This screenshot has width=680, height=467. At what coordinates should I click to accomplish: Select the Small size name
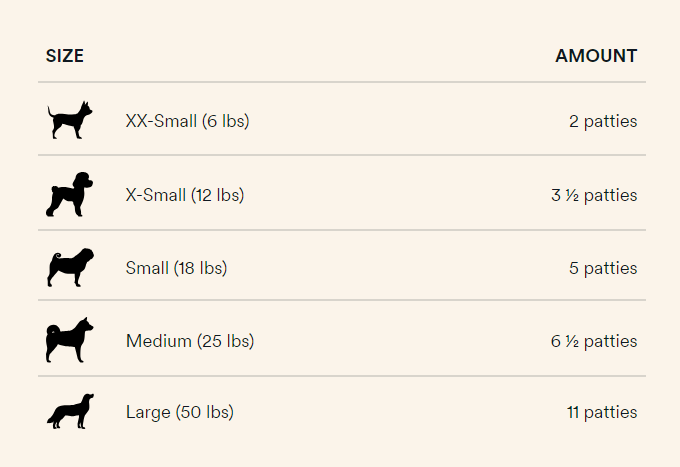pos(147,268)
